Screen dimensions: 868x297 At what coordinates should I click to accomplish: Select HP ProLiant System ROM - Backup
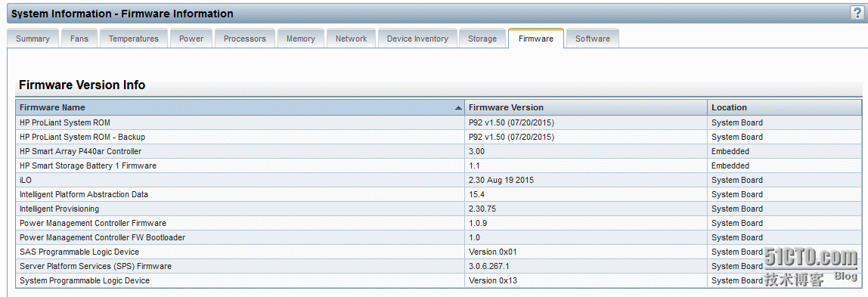click(82, 137)
